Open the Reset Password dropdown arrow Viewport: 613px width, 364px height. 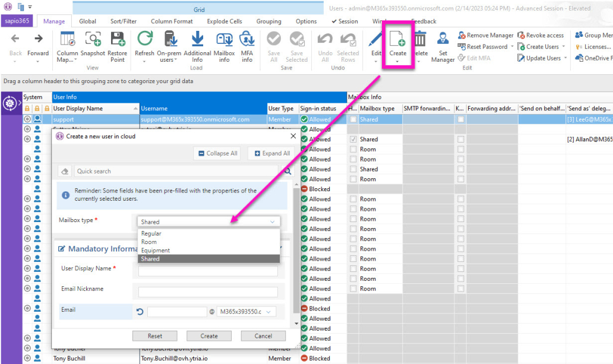coord(512,46)
